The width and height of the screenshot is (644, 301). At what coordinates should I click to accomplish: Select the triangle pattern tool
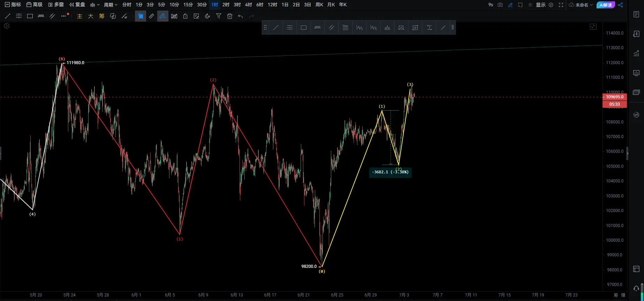401,28
